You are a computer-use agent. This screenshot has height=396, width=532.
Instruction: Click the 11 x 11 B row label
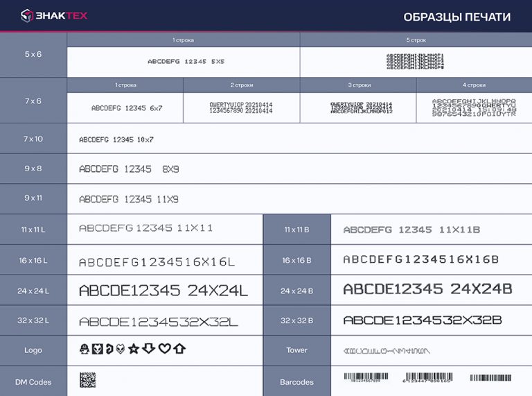pyautogui.click(x=297, y=230)
